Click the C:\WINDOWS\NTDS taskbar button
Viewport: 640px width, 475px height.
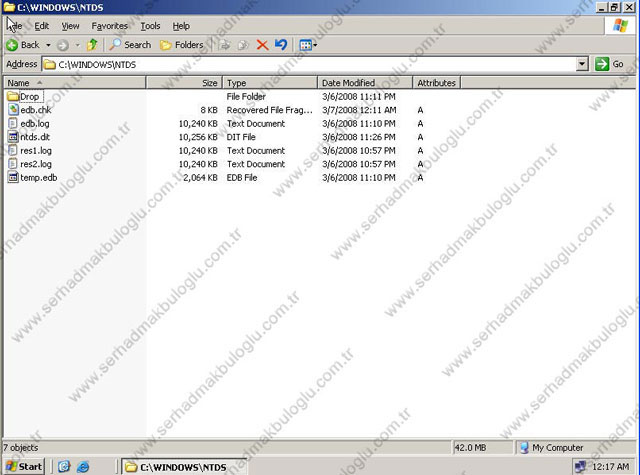pos(182,467)
